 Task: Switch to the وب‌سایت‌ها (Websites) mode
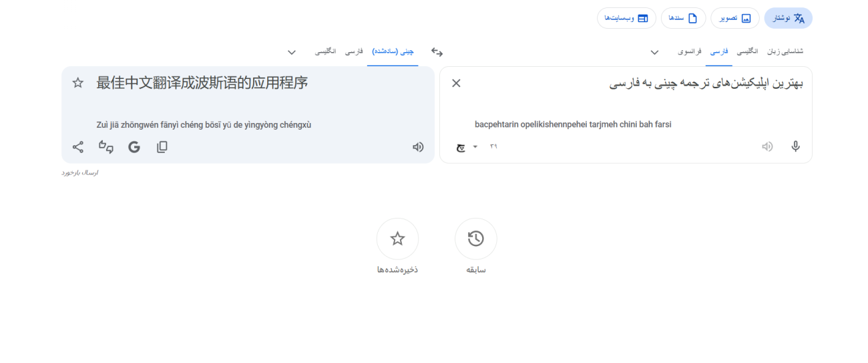(x=626, y=18)
